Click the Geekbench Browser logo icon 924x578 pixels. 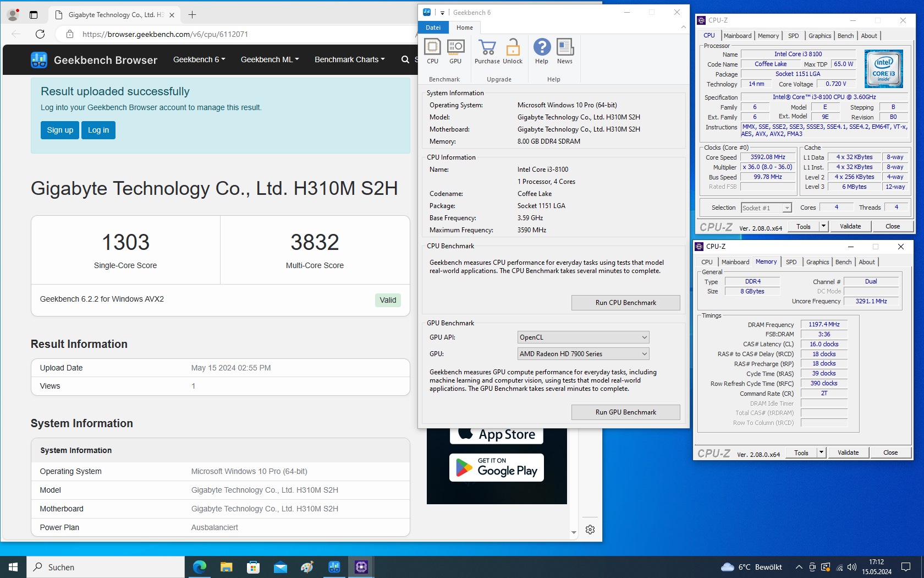(x=39, y=59)
